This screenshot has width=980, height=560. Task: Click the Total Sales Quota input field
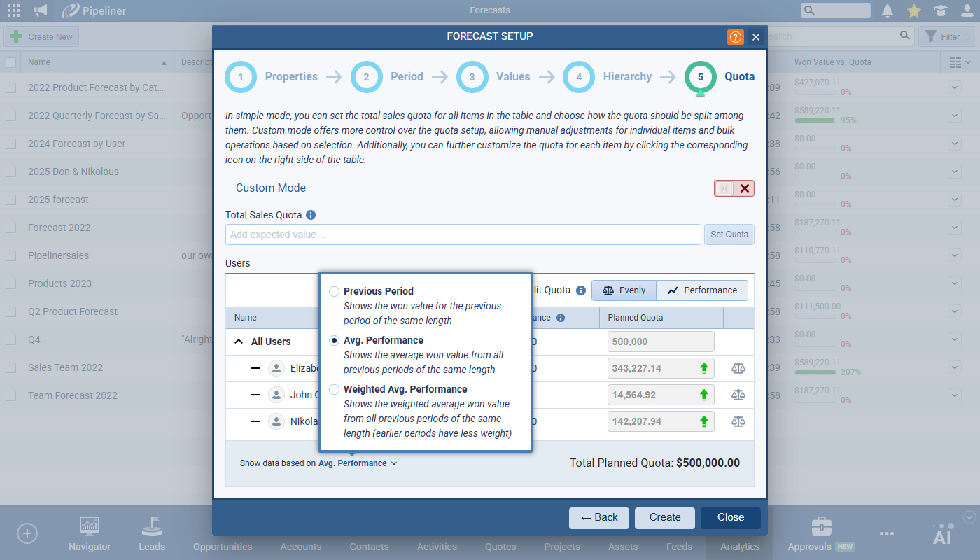click(463, 234)
